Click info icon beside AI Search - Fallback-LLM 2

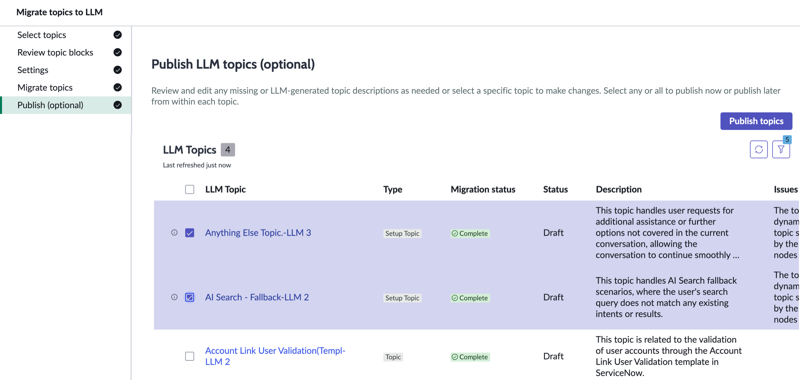(x=174, y=297)
